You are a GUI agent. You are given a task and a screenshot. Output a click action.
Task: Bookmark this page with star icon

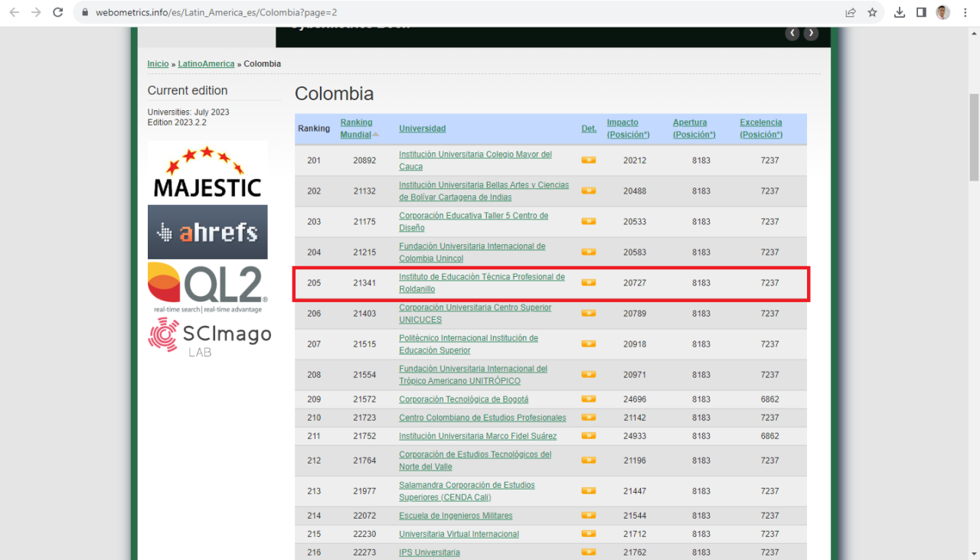click(872, 12)
